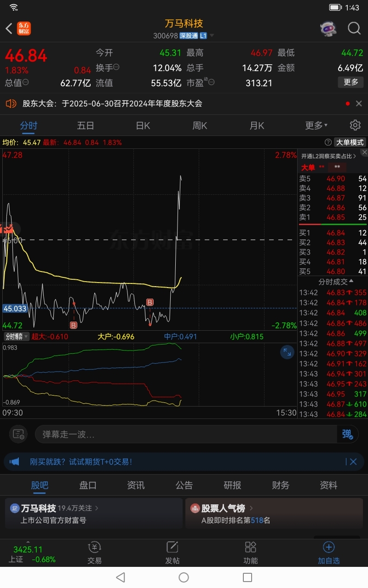This screenshot has width=368, height=588.
Task: Close the 期货T+0 promo banner
Action: 353,462
